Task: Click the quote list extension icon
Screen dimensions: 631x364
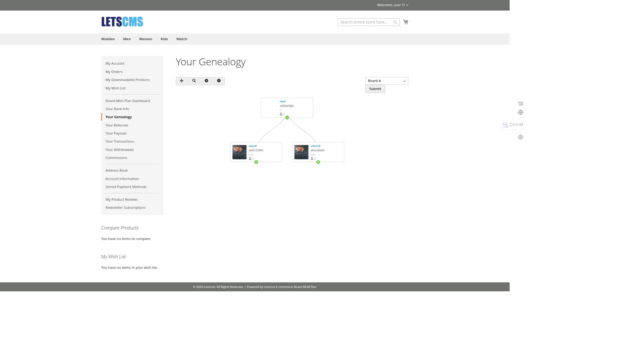Action: click(x=520, y=103)
